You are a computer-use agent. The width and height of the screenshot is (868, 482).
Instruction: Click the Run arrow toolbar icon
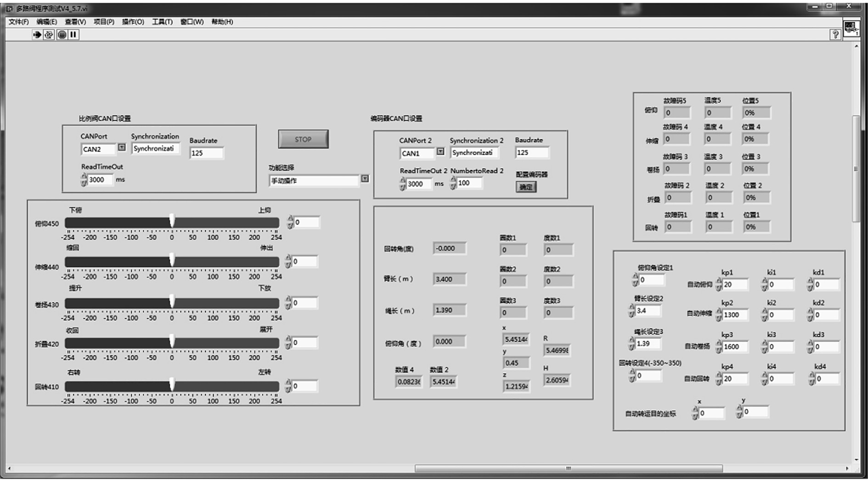click(37, 34)
